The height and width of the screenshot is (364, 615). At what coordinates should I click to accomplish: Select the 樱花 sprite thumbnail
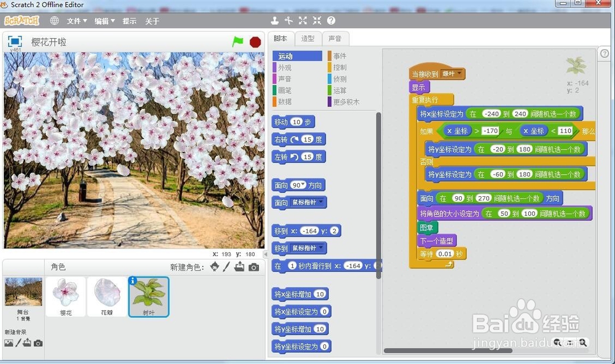66,296
